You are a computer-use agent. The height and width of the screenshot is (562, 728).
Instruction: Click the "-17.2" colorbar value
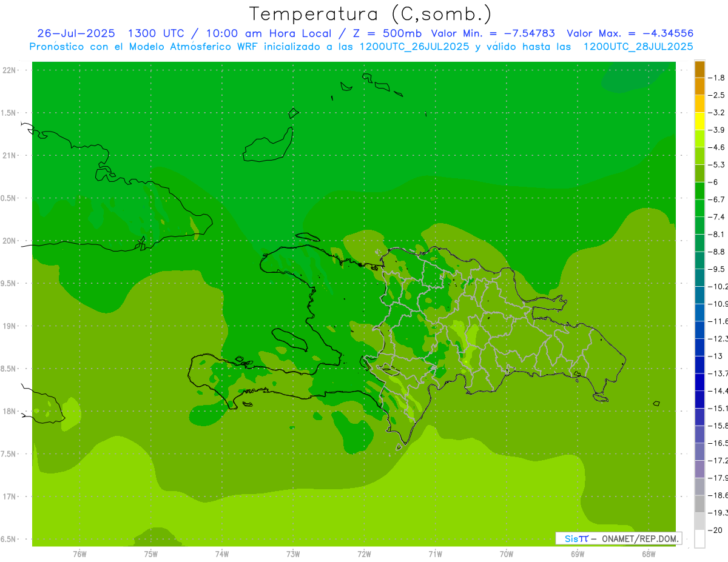(x=717, y=460)
